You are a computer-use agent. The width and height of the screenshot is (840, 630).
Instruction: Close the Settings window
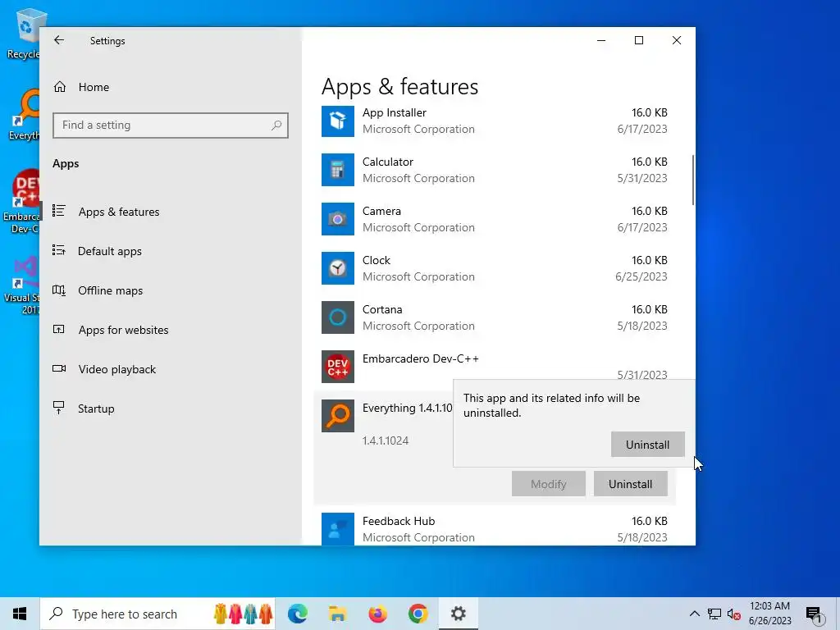(x=677, y=40)
